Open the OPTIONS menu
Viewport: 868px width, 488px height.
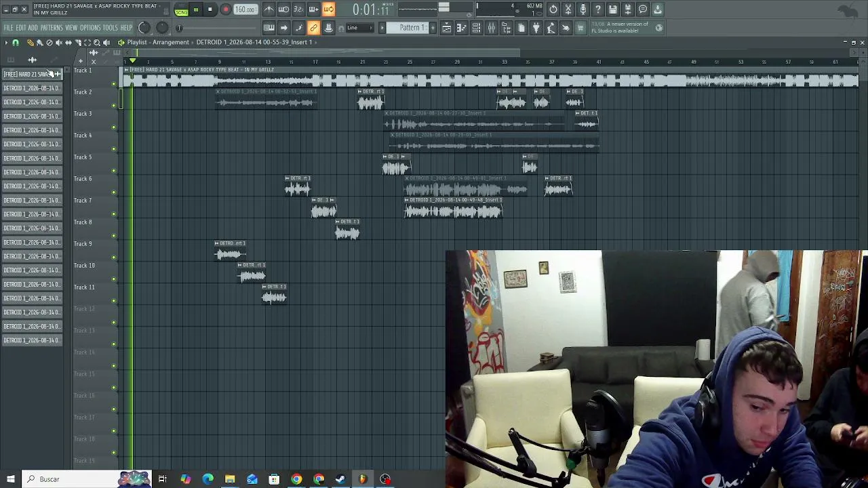90,28
